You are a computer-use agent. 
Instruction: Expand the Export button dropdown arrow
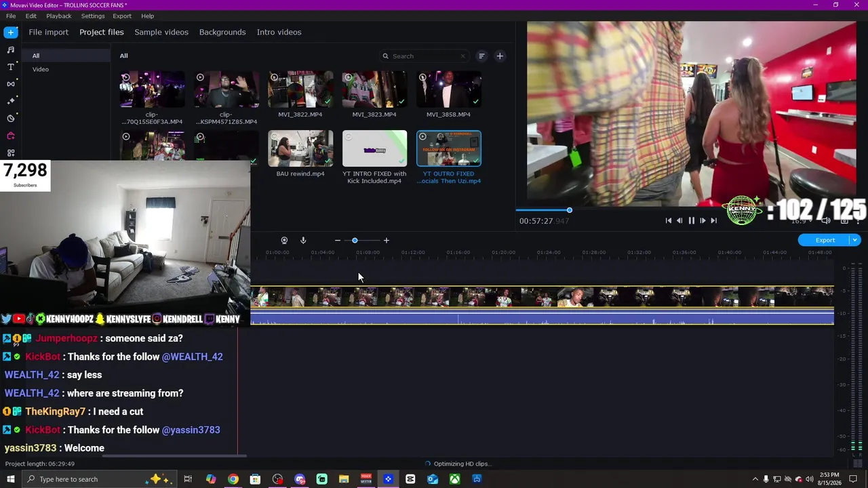[856, 240]
